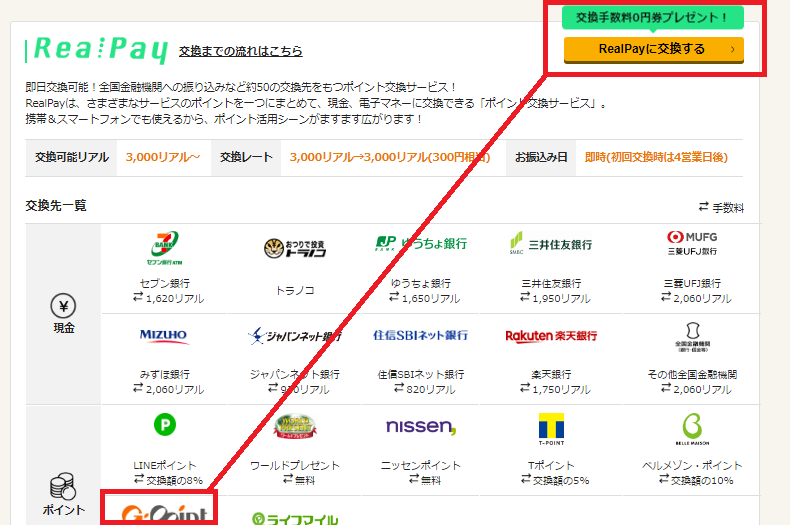Click the 交換レート label cell

click(x=246, y=157)
